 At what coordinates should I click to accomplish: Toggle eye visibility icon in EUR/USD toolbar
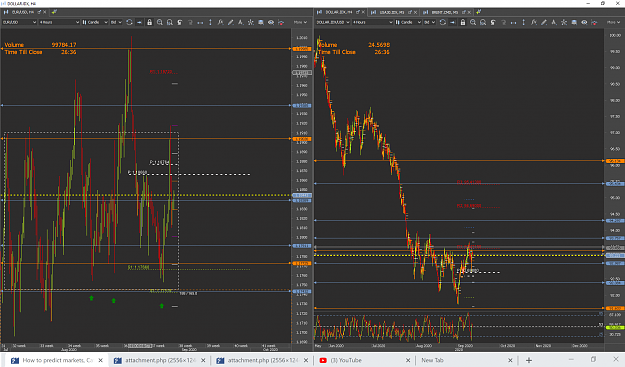(271, 22)
